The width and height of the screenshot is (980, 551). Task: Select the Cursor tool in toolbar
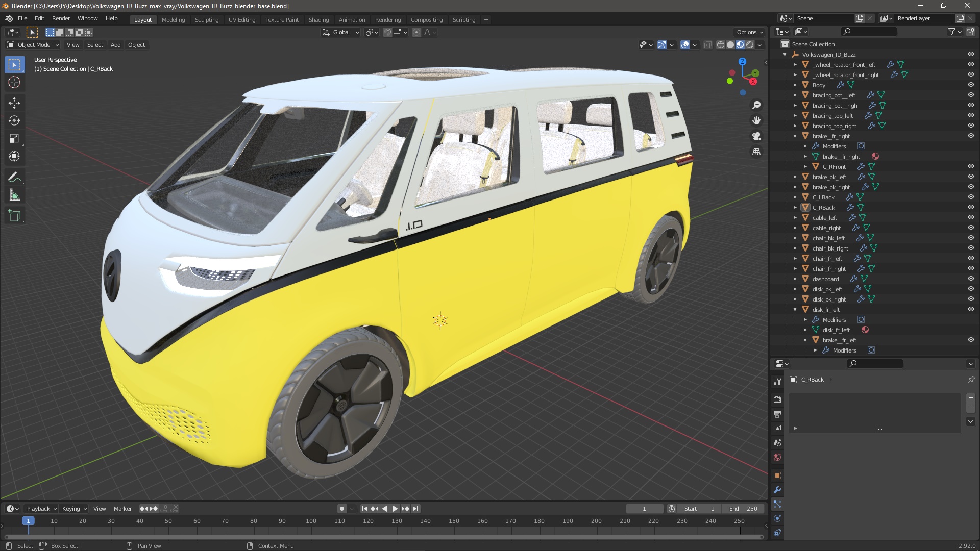14,82
